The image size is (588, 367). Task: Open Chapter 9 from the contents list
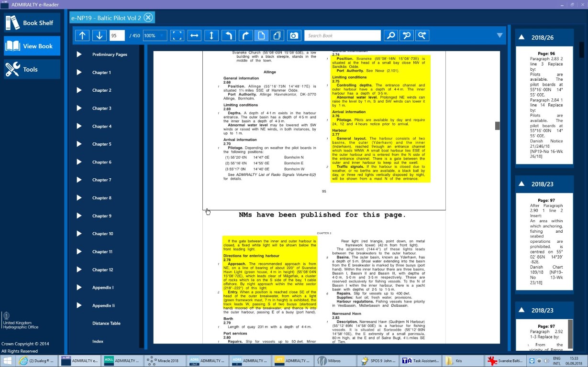[101, 216]
